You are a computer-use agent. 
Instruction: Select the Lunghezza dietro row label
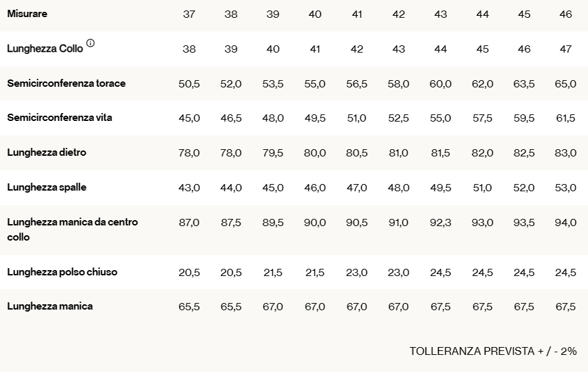(47, 152)
